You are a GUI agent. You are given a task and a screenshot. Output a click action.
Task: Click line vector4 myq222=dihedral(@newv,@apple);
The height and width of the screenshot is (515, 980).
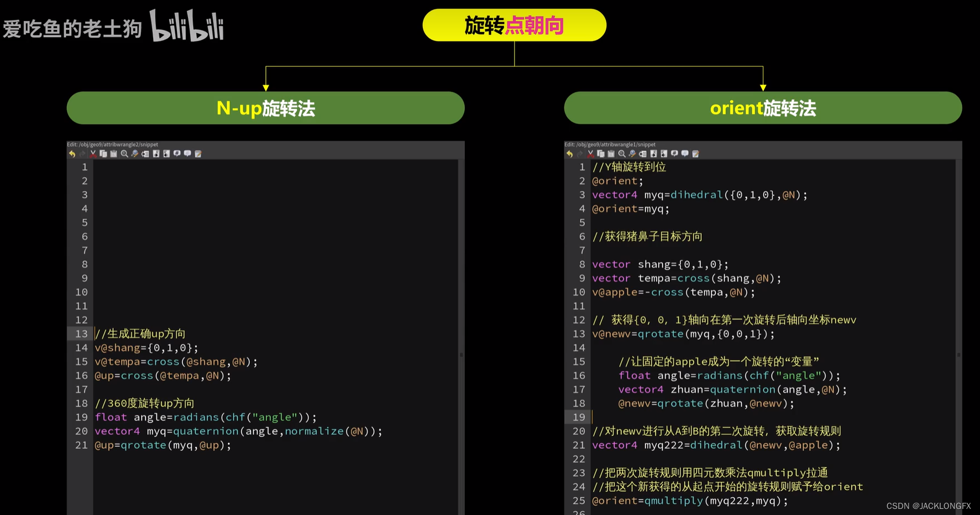point(716,445)
